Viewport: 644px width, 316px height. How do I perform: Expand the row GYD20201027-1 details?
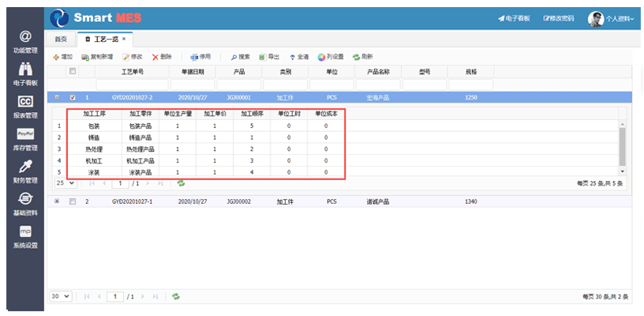click(x=56, y=201)
